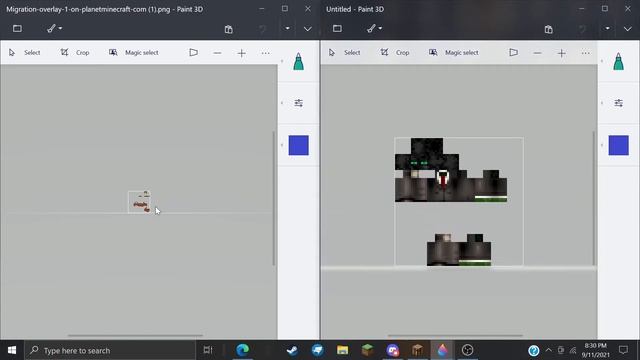640x360 pixels.
Task: Expand brushes dropdown arrow in Untitled window
Action: pos(380,28)
